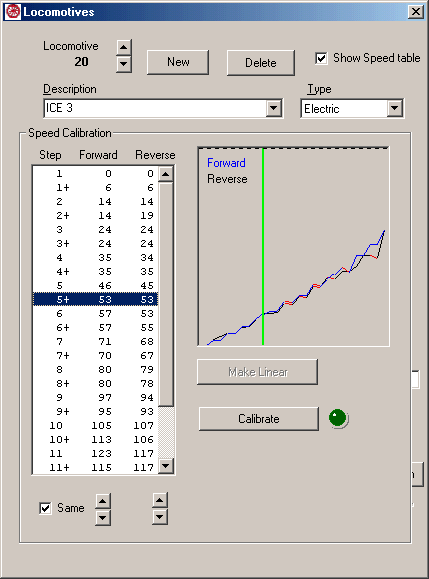429x579 pixels.
Task: Click the Calibrate button
Action: pyautogui.click(x=258, y=419)
